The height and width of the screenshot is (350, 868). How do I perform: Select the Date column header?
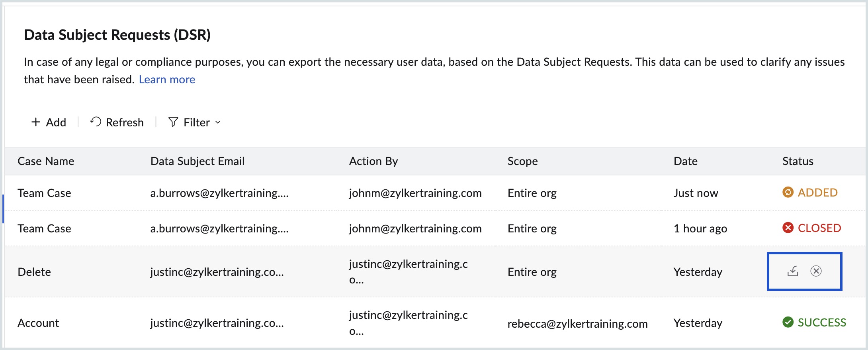(x=685, y=161)
